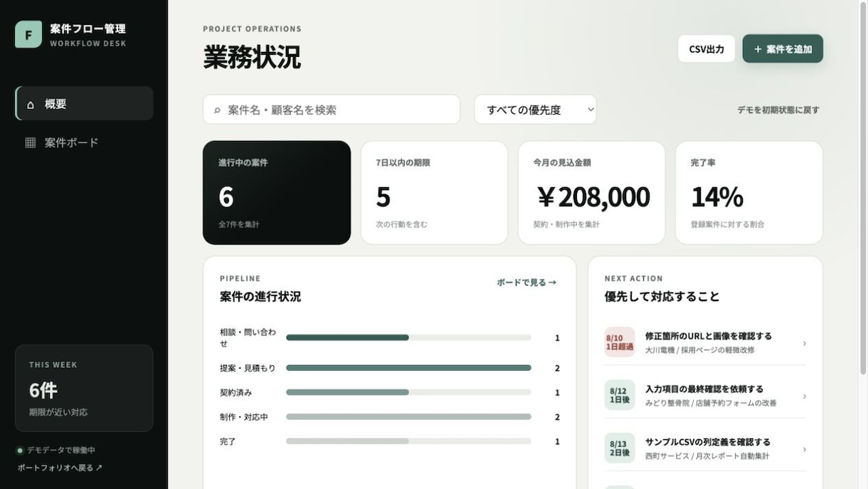This screenshot has height=489, width=868.
Task: Click the サンプルCSVの列定義を確認する action title
Action: (708, 442)
